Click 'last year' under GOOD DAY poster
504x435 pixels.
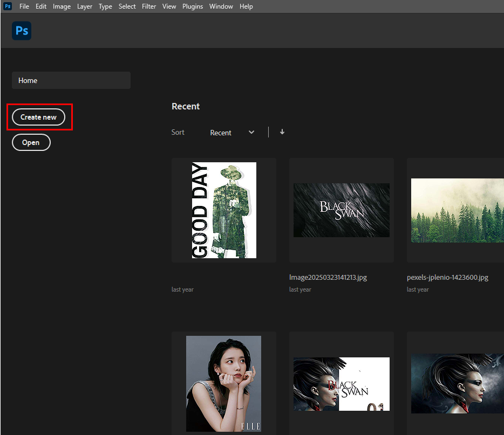coord(182,289)
